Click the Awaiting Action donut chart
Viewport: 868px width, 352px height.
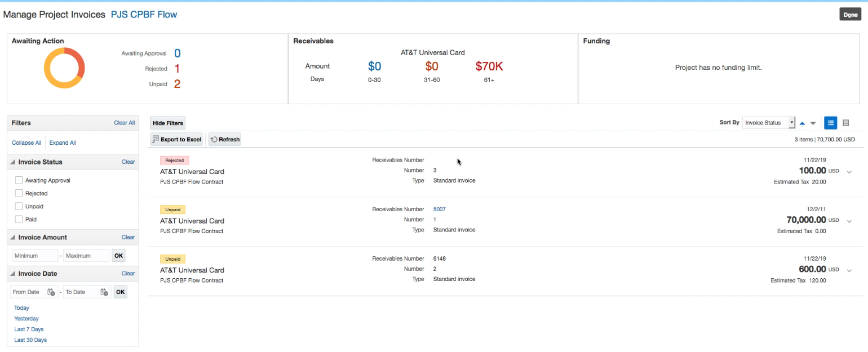click(64, 68)
